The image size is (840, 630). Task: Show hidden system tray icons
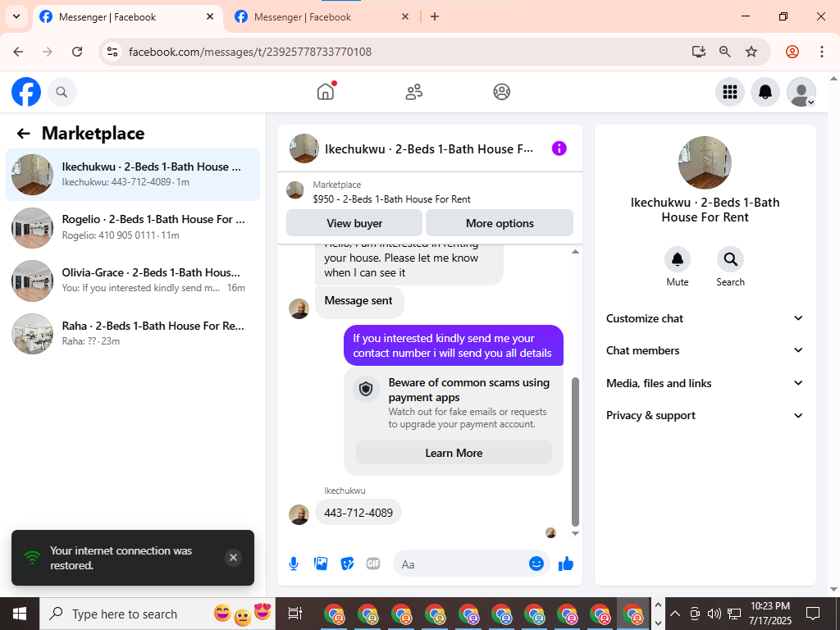[675, 614]
